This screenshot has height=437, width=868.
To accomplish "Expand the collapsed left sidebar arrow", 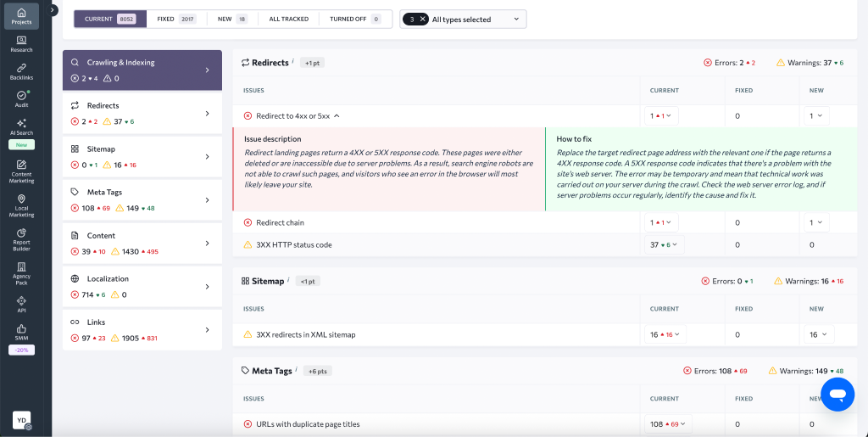I will (54, 10).
